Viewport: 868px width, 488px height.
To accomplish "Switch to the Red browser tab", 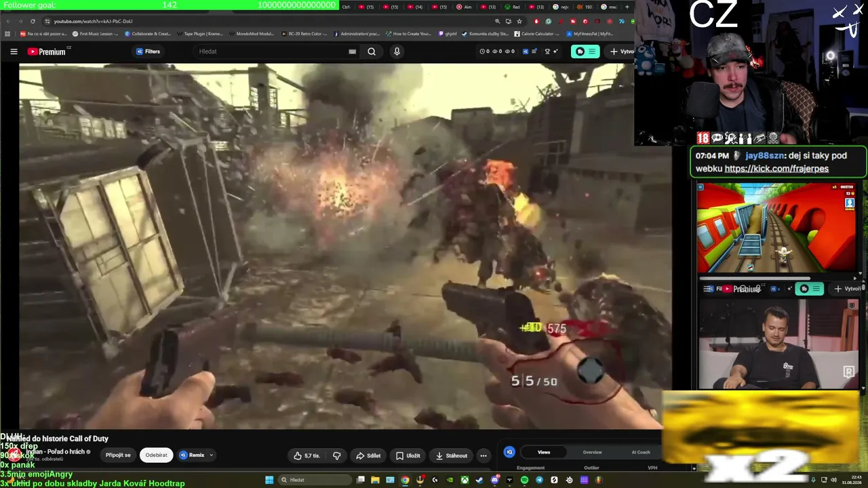I will click(513, 7).
